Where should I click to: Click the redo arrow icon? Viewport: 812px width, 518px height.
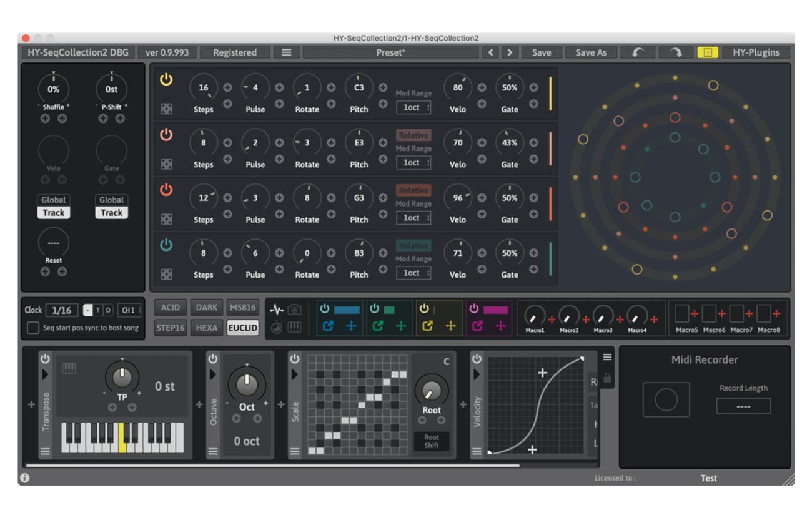(x=676, y=52)
